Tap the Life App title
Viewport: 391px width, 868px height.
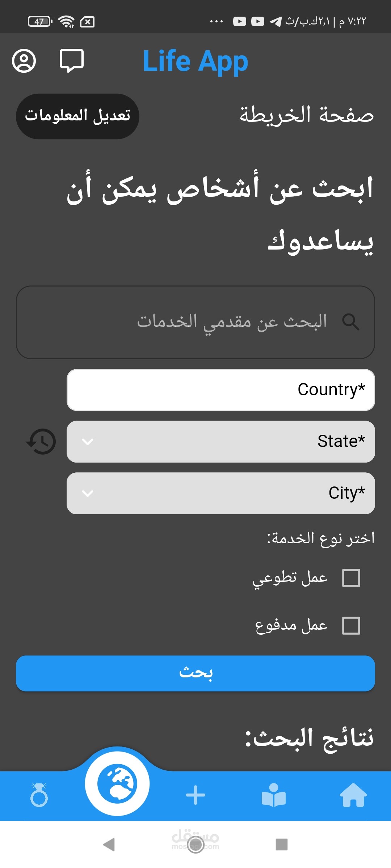195,61
